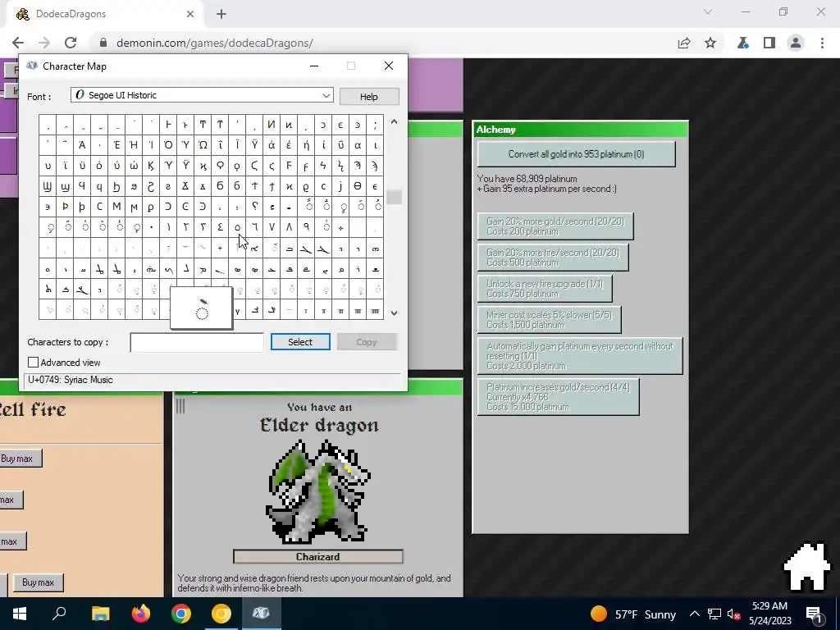This screenshot has height=630, width=840.
Task: Click the Select button in Character Map
Action: 300,342
